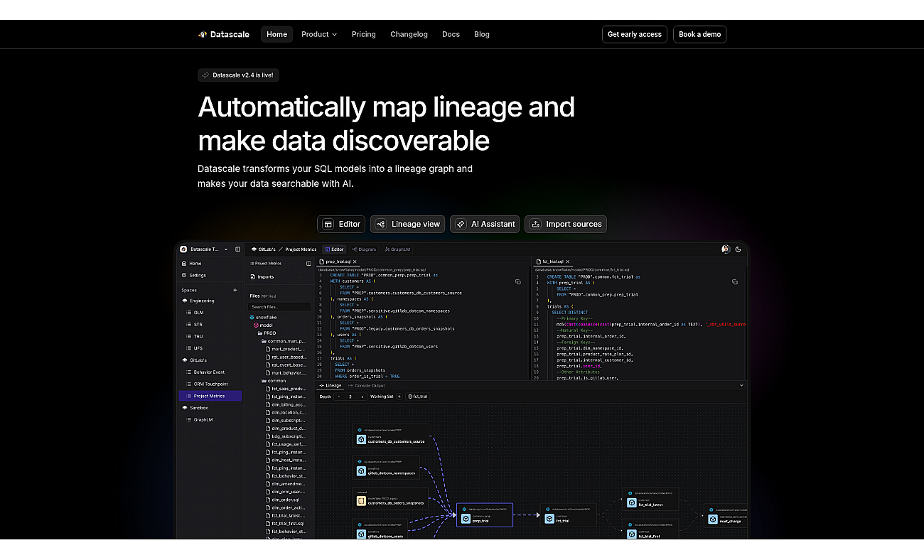Close the fct_trial.sql tab

click(568, 262)
